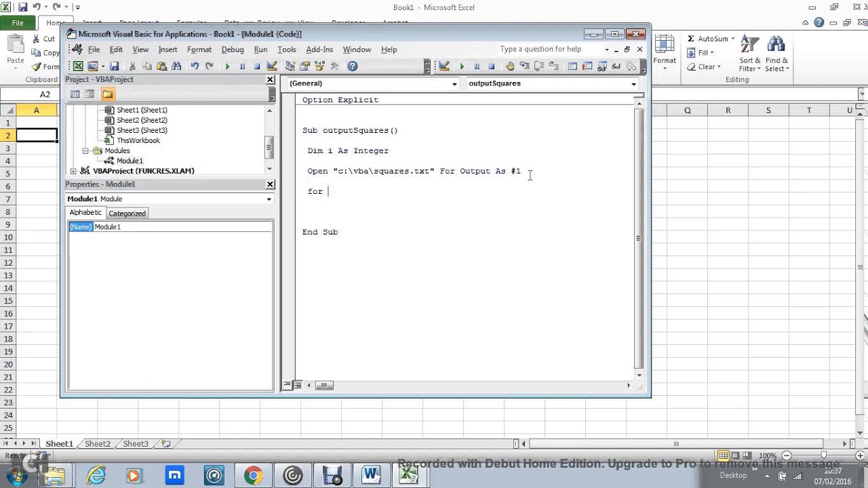
Task: Toggle Folders icon in Project panel
Action: [x=107, y=94]
